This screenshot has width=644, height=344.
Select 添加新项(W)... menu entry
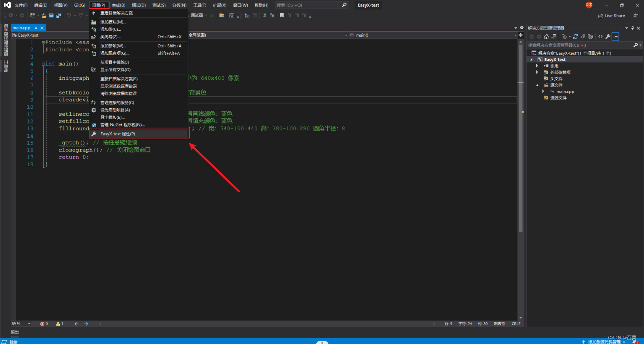[139, 46]
